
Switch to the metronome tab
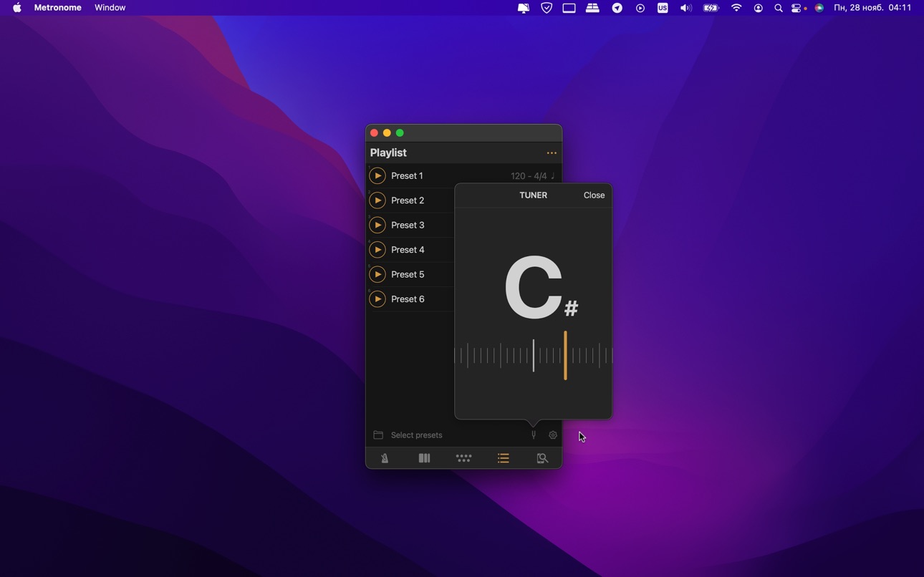click(385, 458)
